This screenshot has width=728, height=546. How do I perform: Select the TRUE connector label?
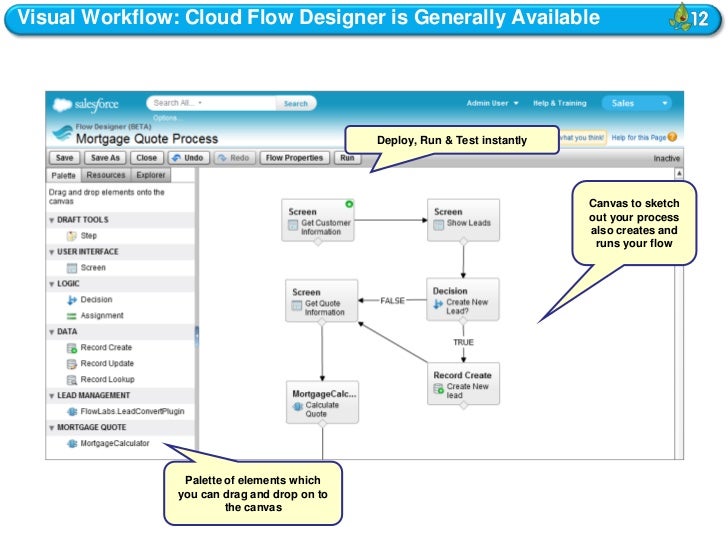[x=463, y=342]
